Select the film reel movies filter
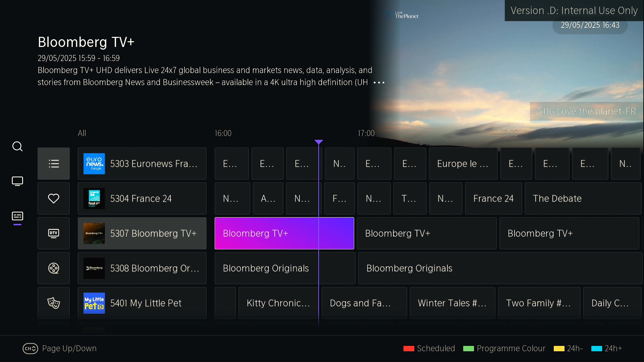Screen dimensions: 644x362 click(54, 268)
